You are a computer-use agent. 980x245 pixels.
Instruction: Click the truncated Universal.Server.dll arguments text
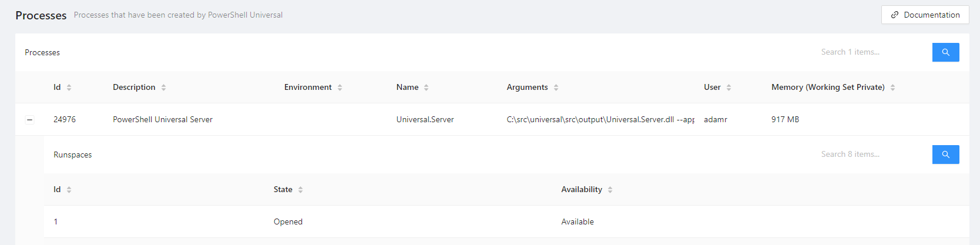(600, 119)
